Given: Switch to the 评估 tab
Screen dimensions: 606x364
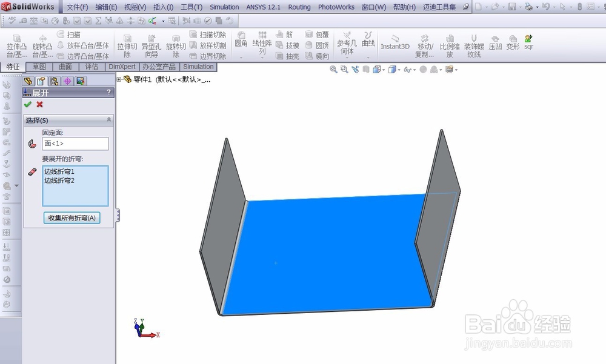Looking at the screenshot, I should (x=92, y=67).
